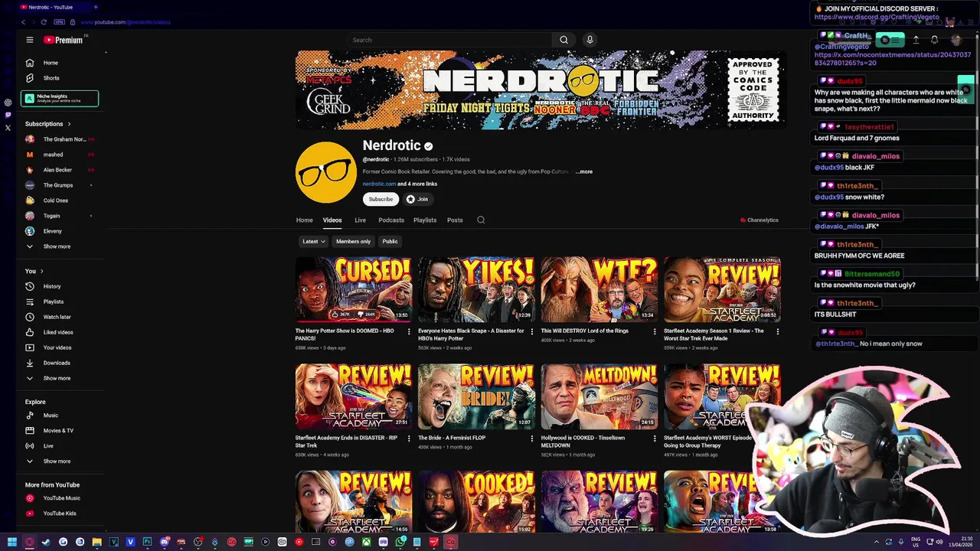Image resolution: width=980 pixels, height=551 pixels.
Task: Switch to the channel Home tab
Action: [x=304, y=220]
